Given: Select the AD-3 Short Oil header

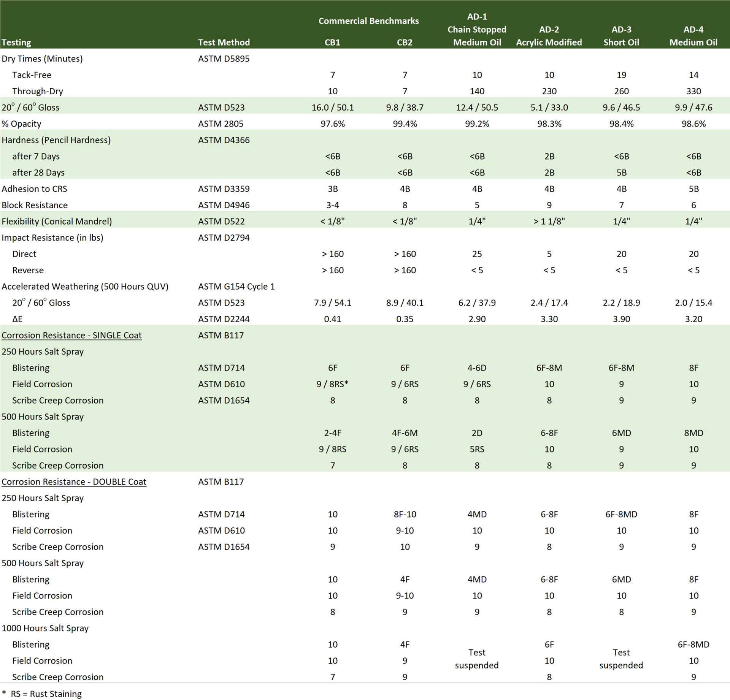Looking at the screenshot, I should (621, 36).
